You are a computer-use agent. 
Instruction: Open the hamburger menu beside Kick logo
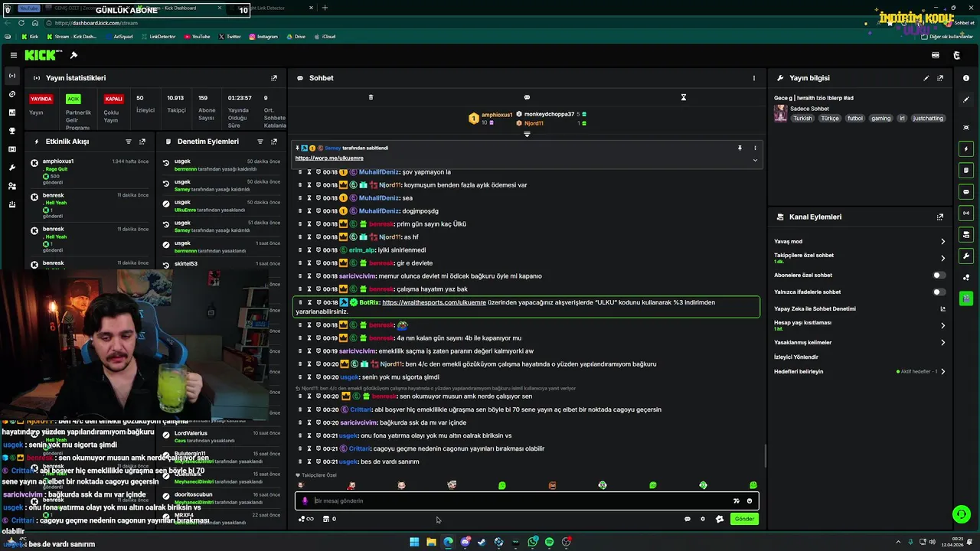point(14,55)
